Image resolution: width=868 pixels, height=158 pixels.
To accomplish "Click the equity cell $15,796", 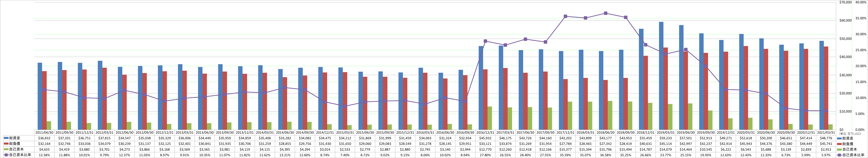I will (x=606, y=149).
